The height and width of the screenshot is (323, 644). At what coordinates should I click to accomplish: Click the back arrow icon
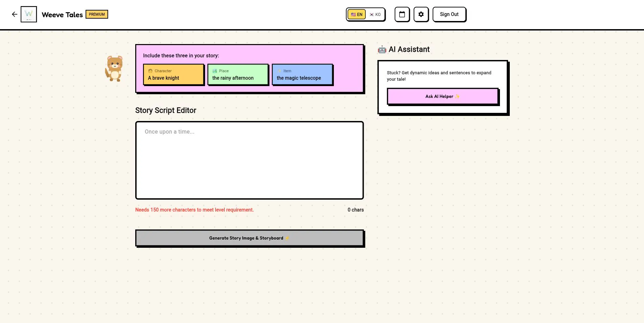tap(15, 14)
